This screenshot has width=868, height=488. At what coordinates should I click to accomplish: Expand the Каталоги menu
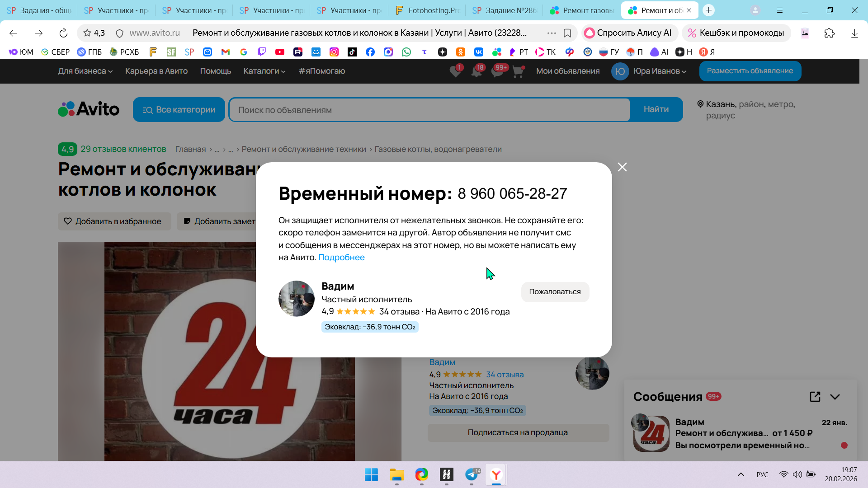[264, 71]
